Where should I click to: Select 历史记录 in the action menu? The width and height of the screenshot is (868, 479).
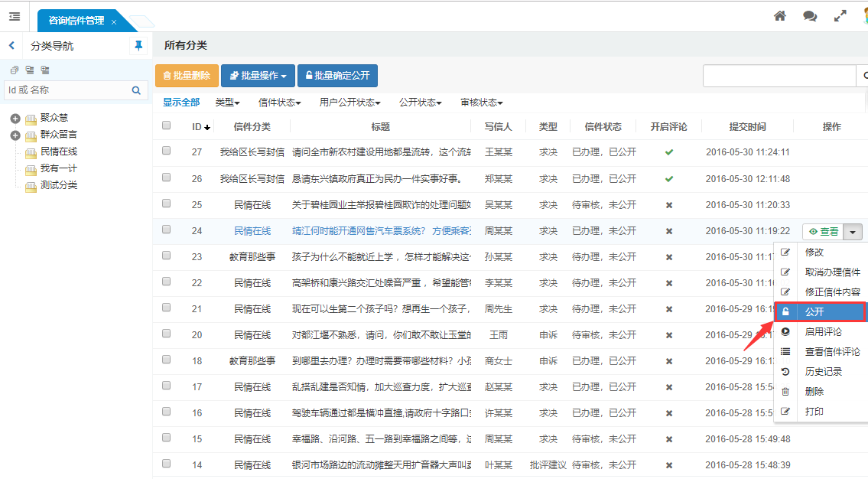pos(823,372)
